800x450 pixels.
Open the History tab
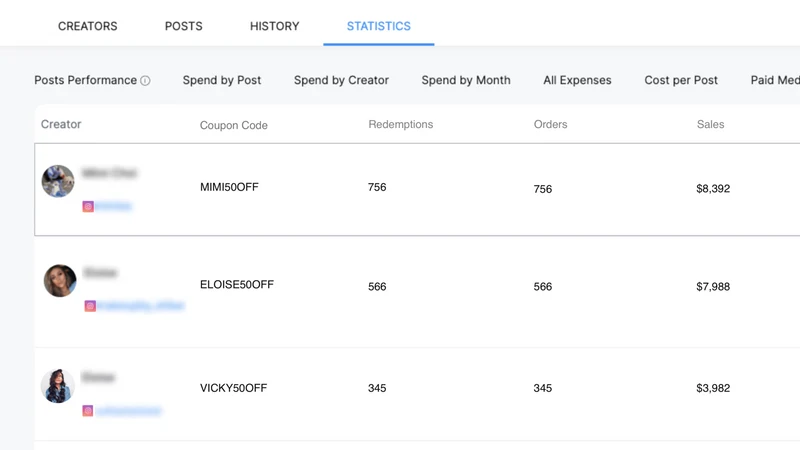point(274,26)
